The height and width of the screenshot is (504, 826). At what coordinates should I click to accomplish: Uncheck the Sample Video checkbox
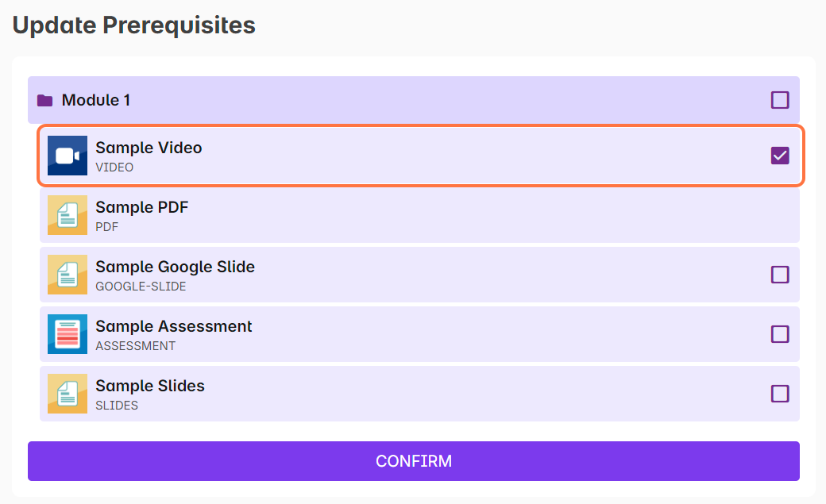pyautogui.click(x=779, y=156)
